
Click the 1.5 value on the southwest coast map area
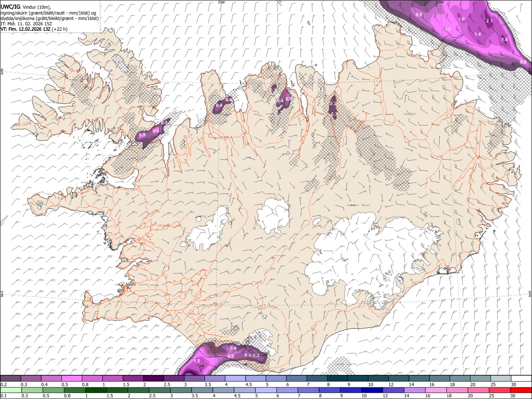pos(197,361)
